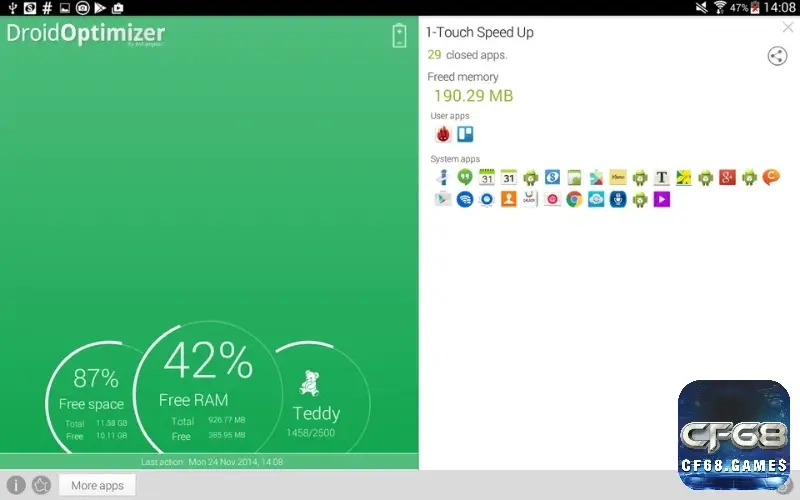Tap the USB icon in status bar
The width and height of the screenshot is (800, 500).
click(12, 8)
